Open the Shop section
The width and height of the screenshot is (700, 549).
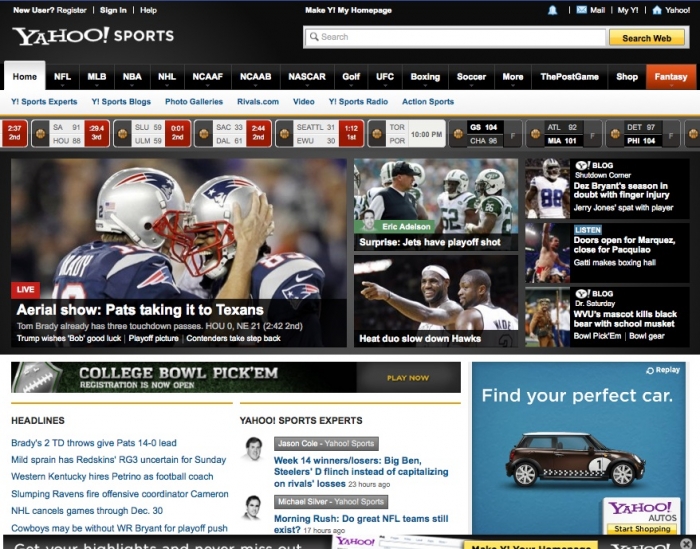(627, 77)
